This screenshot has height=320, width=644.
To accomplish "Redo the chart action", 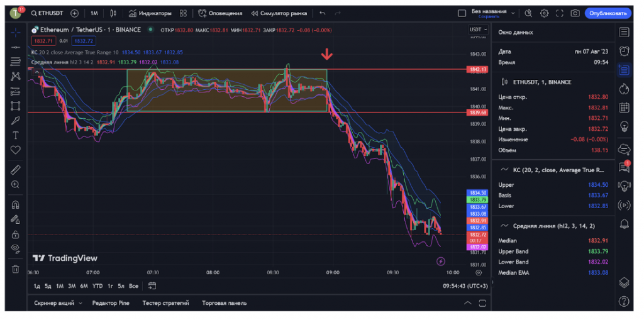I will click(x=338, y=13).
